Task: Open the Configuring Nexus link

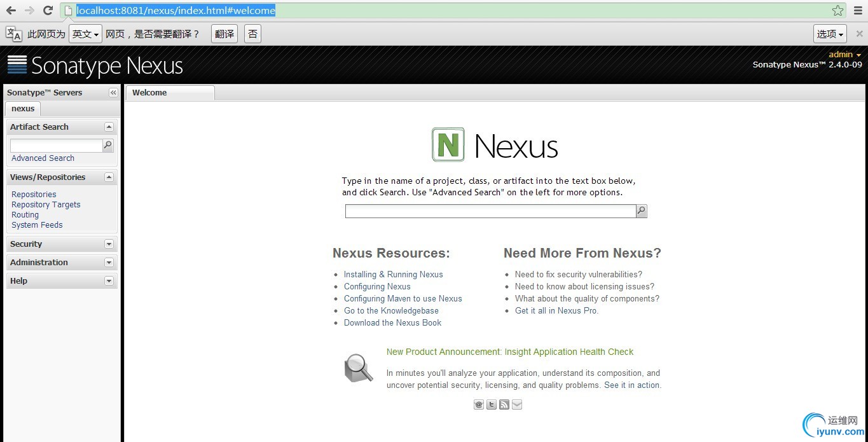Action: point(377,287)
